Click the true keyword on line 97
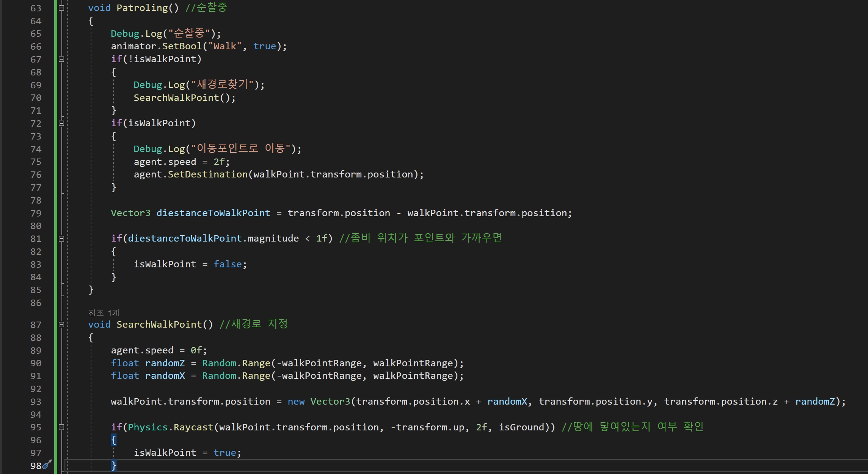The height and width of the screenshot is (474, 868). (225, 453)
